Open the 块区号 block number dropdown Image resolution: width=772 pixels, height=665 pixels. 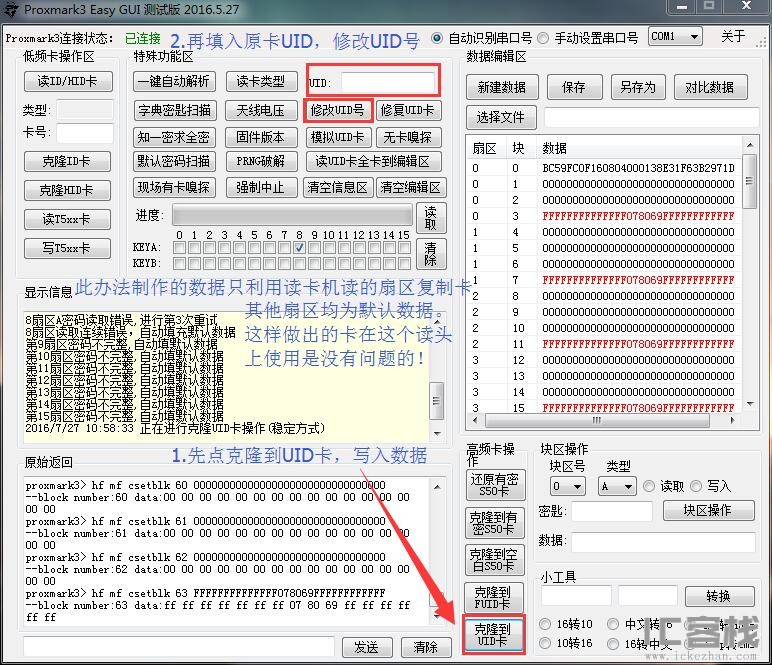(567, 486)
